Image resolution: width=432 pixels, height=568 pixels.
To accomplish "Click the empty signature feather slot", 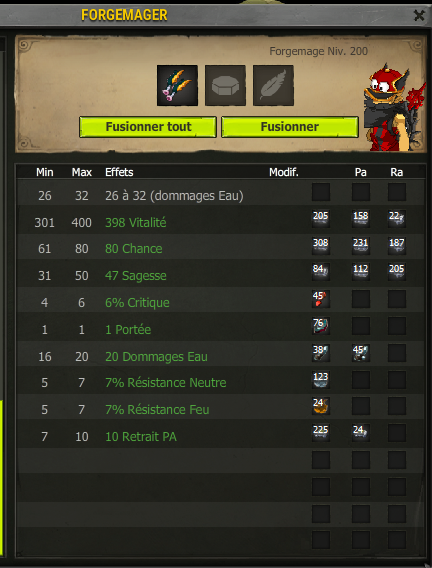I will [273, 85].
